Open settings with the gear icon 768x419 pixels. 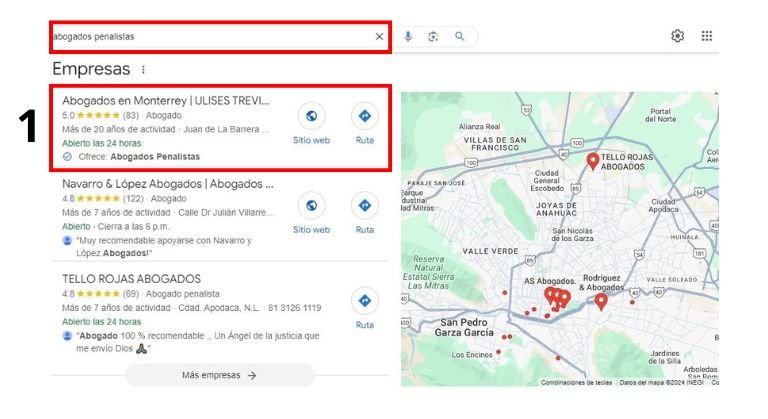click(x=677, y=36)
